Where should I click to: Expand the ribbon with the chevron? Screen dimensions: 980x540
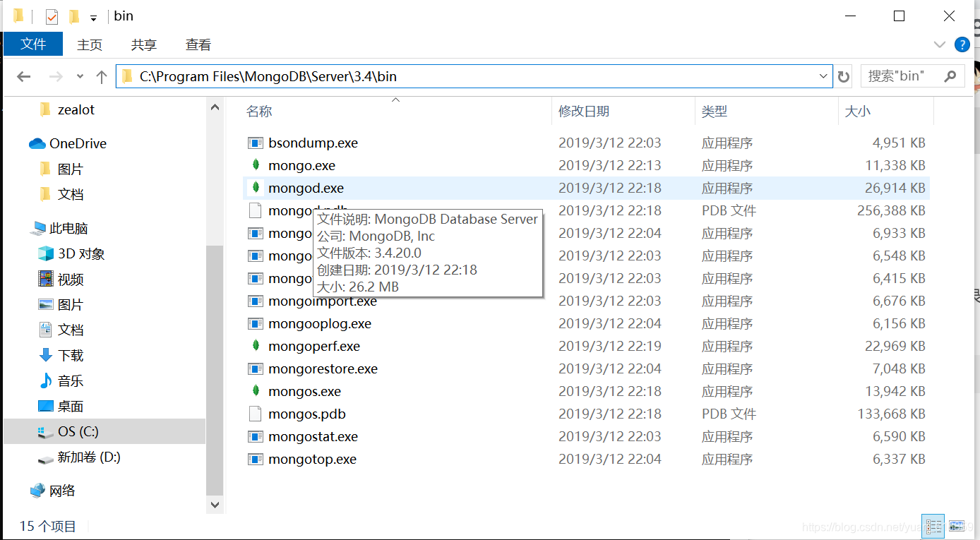(x=940, y=44)
